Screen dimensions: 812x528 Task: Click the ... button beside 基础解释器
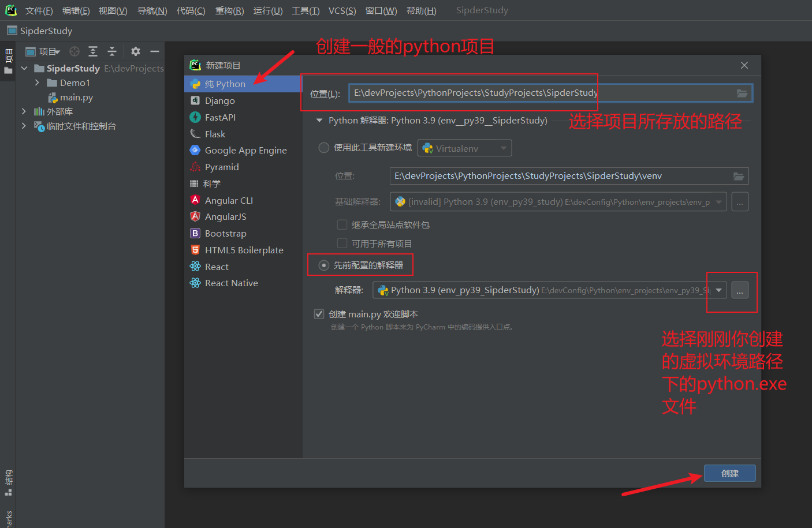[x=740, y=202]
